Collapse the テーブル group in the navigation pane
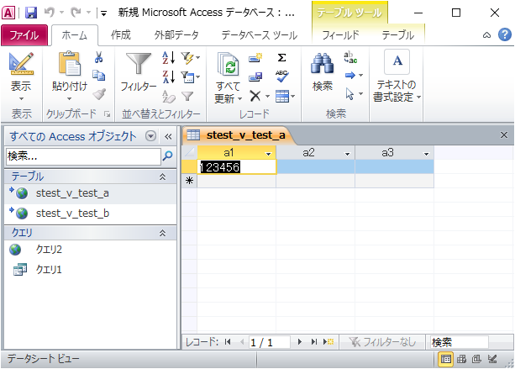 162,177
